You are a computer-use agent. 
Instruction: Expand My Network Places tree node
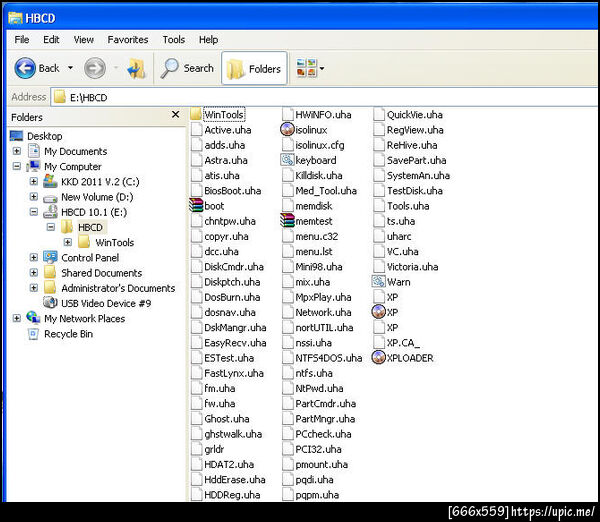[16, 318]
